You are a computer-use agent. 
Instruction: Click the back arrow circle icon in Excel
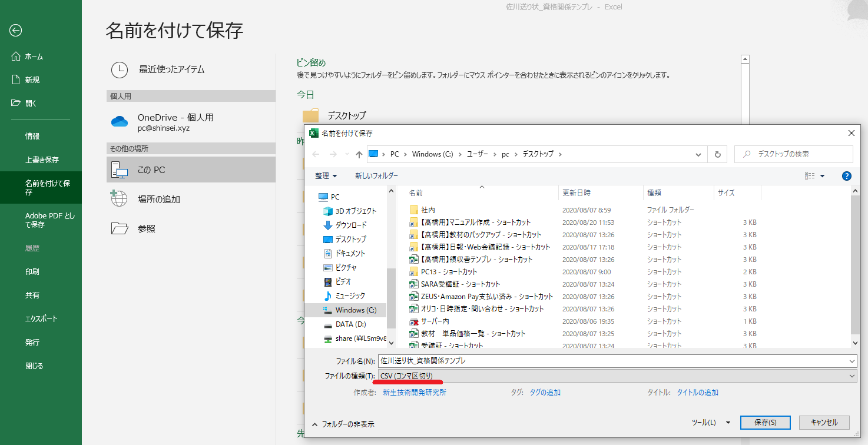(x=16, y=31)
